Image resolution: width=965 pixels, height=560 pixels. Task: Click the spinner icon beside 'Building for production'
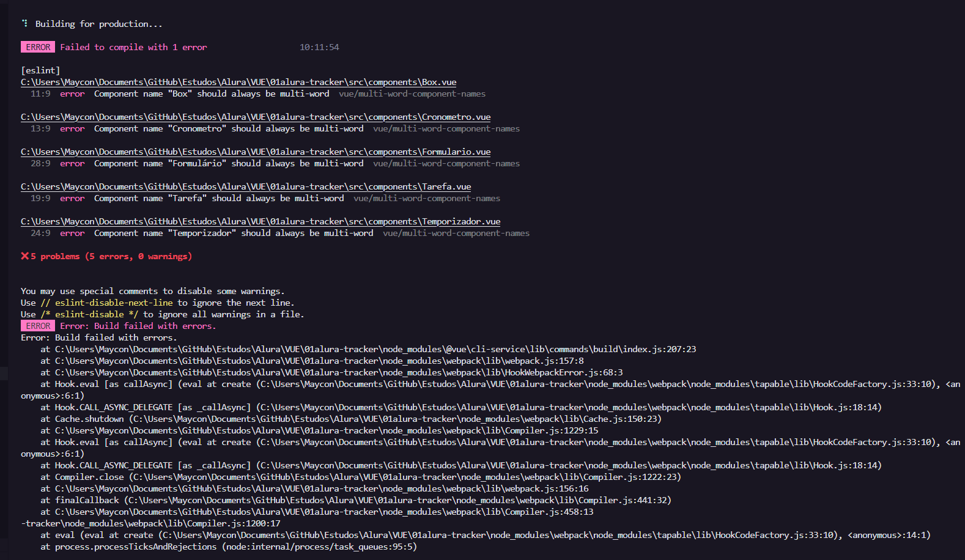click(24, 23)
